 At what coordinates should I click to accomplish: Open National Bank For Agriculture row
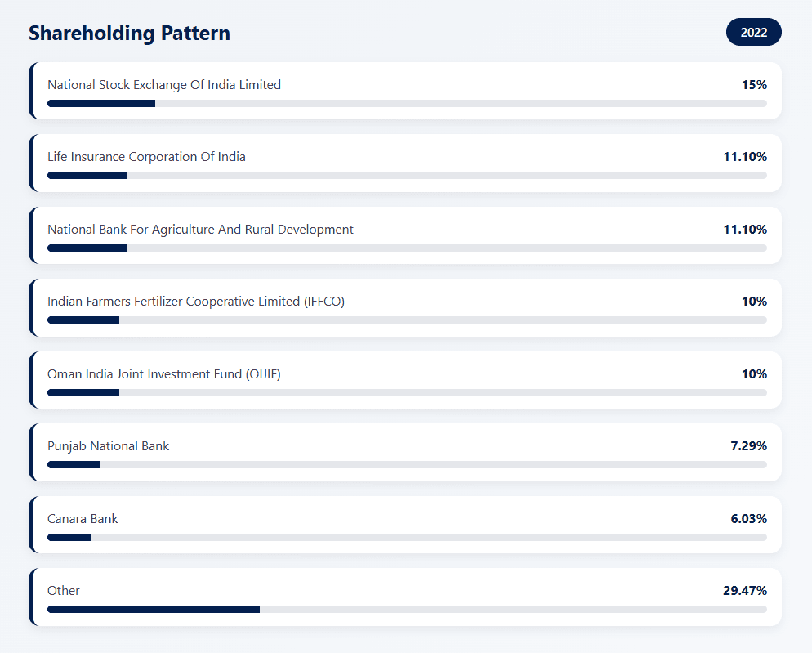[x=200, y=230]
